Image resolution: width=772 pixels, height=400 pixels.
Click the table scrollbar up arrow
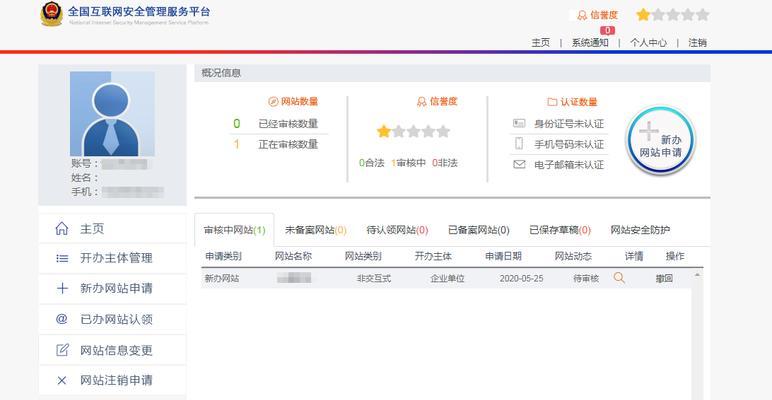click(697, 274)
